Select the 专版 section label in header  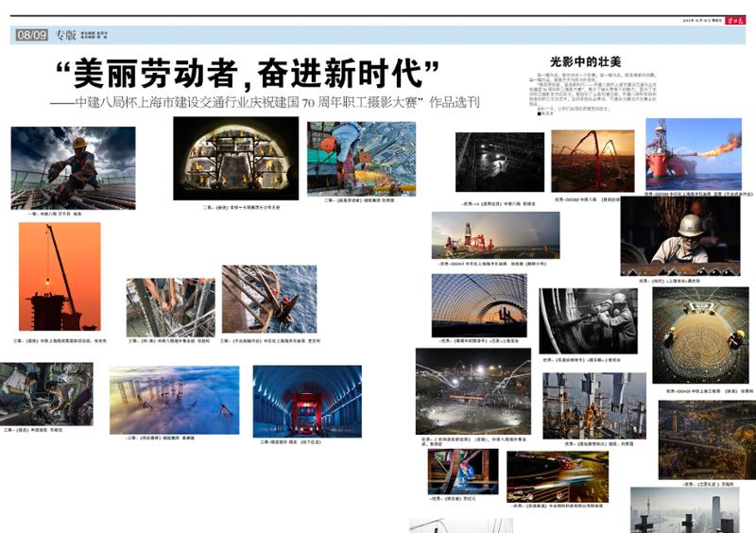tap(64, 36)
